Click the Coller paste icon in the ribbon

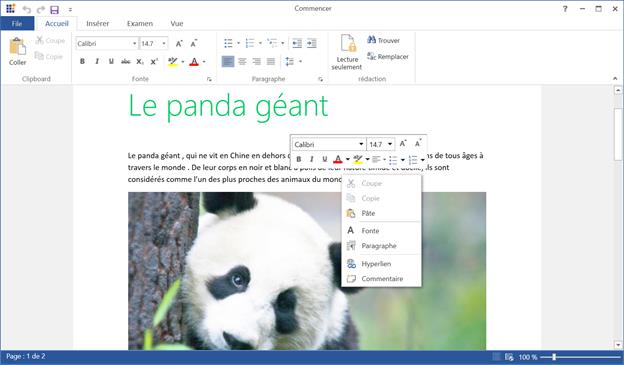(x=18, y=47)
